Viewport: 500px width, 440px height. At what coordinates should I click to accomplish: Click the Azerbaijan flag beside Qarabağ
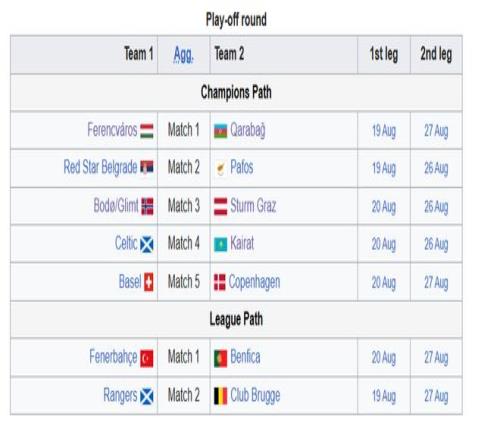pos(220,131)
